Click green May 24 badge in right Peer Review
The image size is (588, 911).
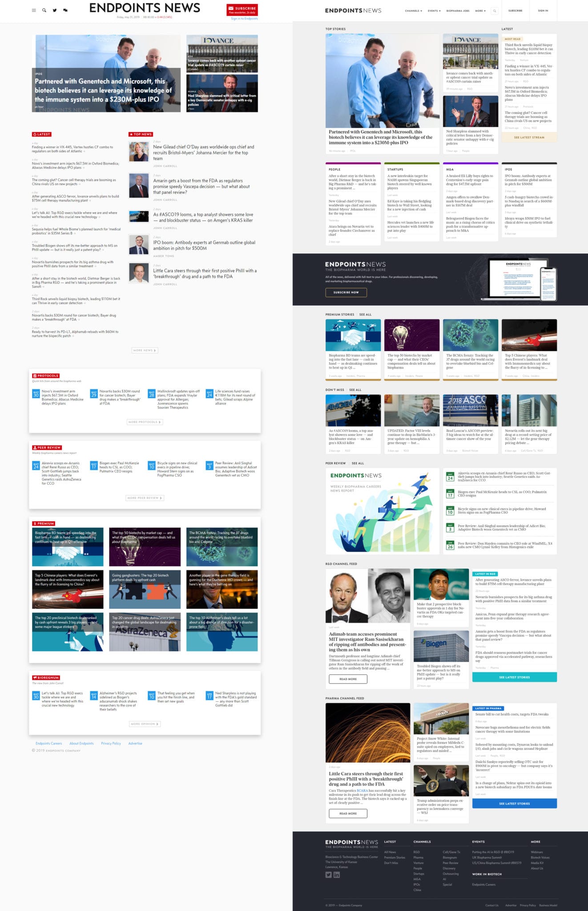(x=450, y=477)
